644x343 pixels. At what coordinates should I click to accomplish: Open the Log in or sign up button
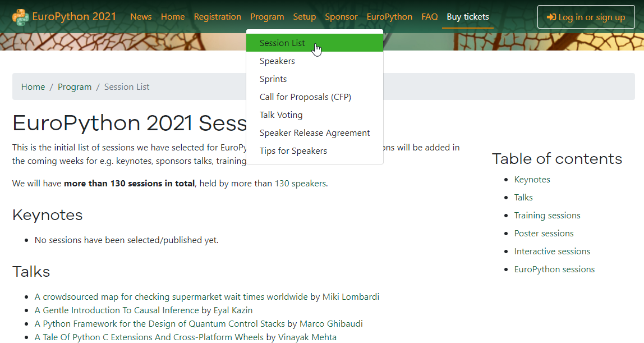(x=586, y=17)
